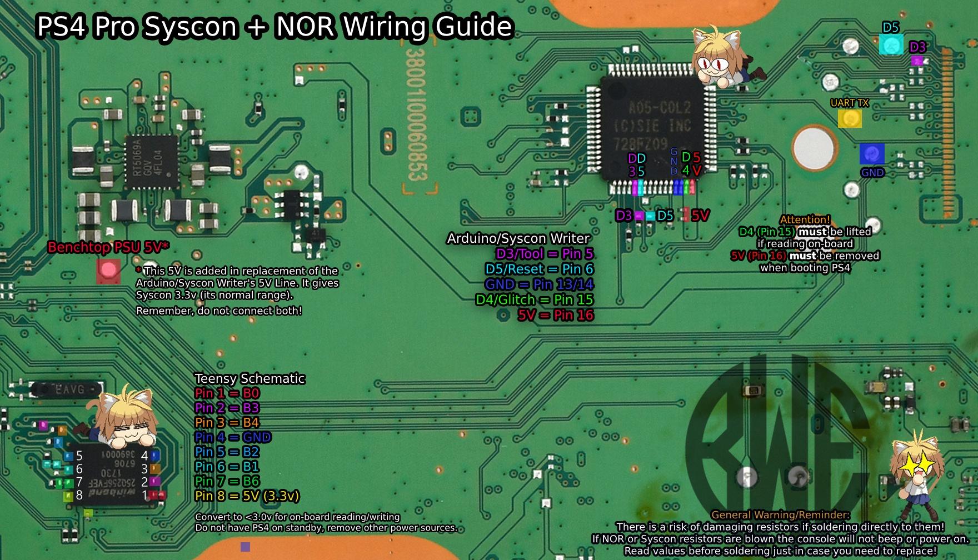978x560 pixels.
Task: Select the 'Pin 2 = B3' line
Action: [227, 408]
